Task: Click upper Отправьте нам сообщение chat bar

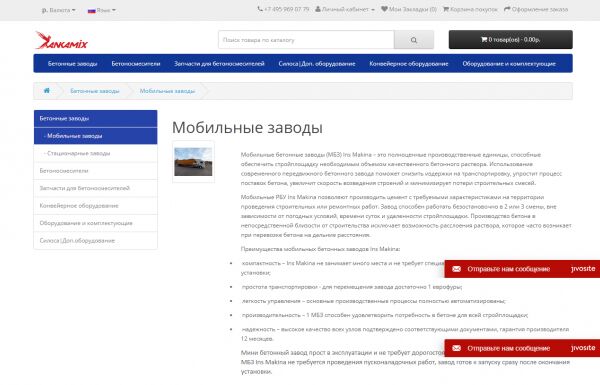Action: click(522, 269)
